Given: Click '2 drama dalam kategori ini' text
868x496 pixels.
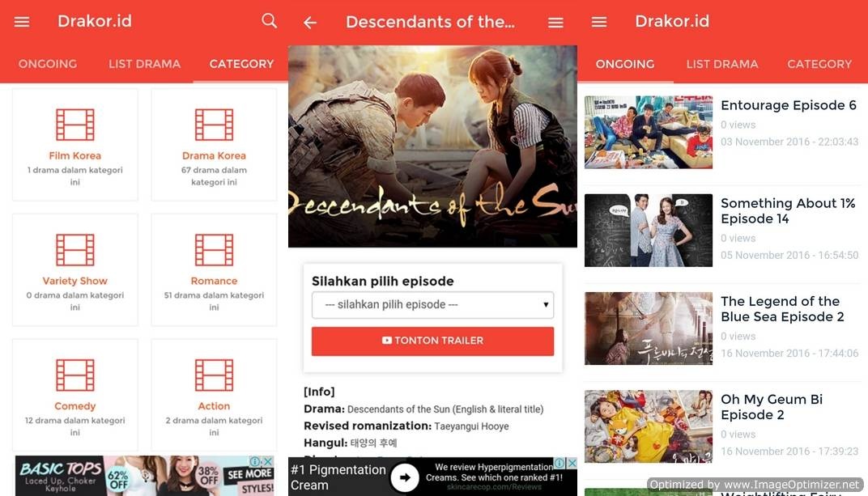Looking at the screenshot, I should pyautogui.click(x=215, y=426).
